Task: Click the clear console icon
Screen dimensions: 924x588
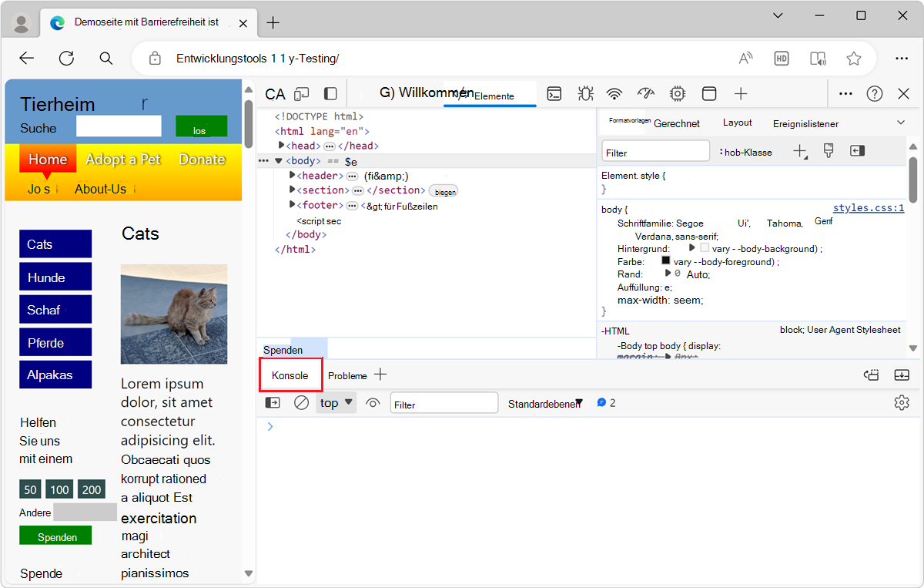Action: pos(302,403)
